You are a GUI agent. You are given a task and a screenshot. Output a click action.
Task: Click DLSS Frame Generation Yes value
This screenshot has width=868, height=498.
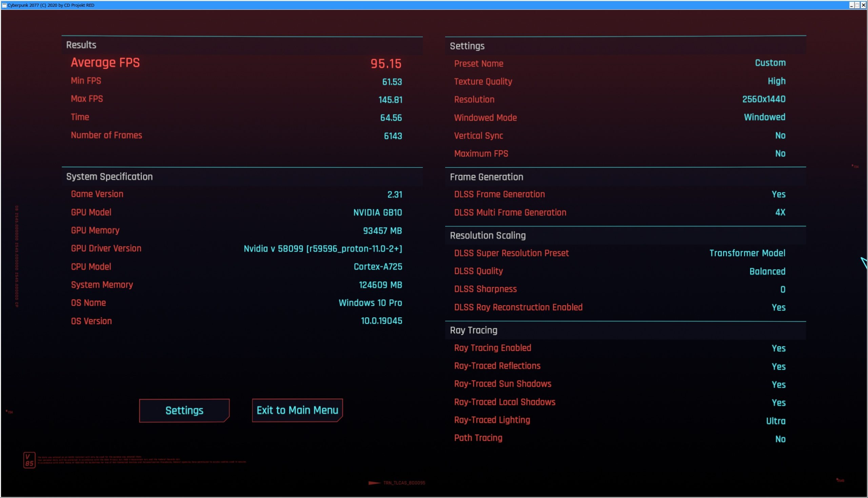(779, 194)
